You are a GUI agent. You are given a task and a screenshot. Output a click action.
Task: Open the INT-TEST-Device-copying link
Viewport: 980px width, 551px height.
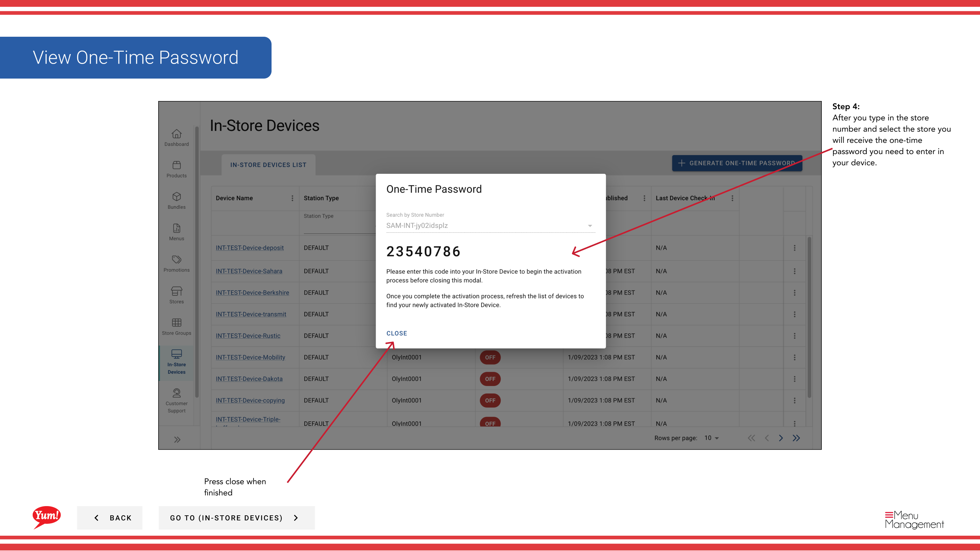250,400
